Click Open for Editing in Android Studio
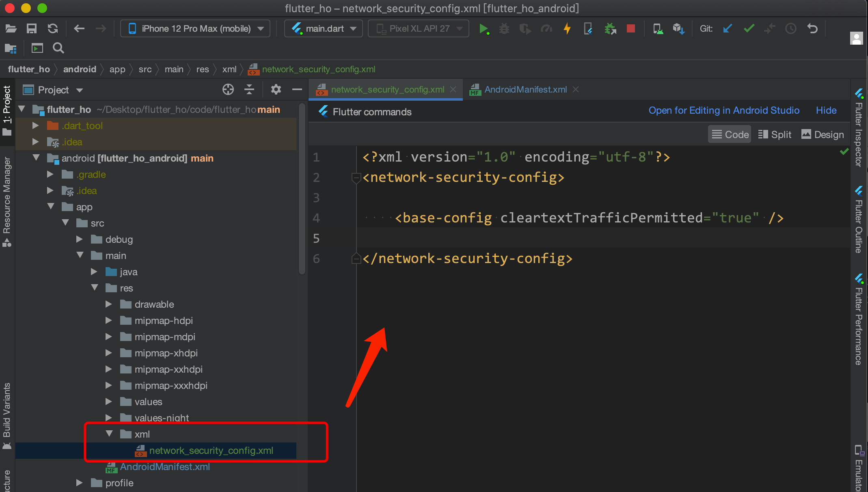 pyautogui.click(x=724, y=110)
